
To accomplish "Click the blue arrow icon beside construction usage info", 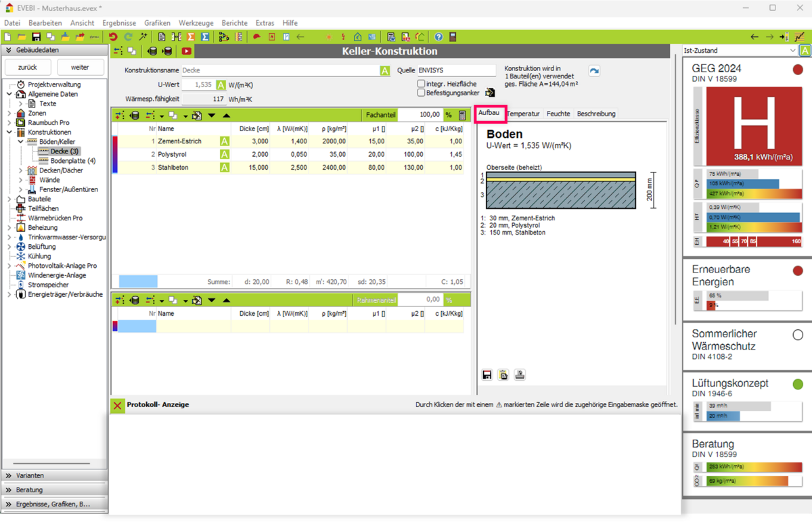I will click(593, 72).
